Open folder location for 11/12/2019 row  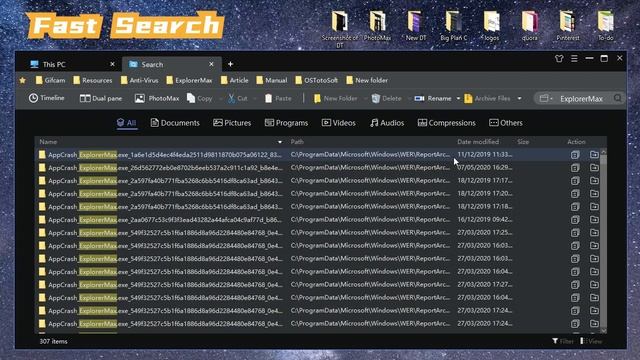click(x=594, y=155)
